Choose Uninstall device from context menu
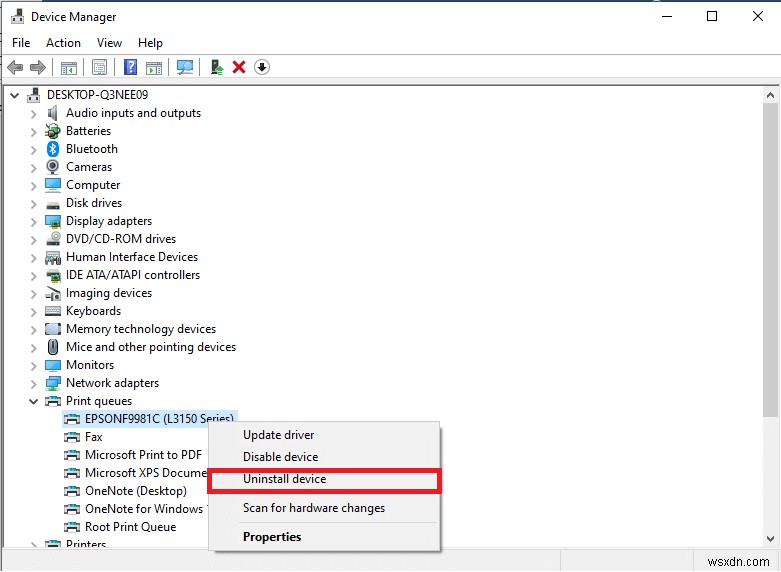Image resolution: width=781 pixels, height=572 pixels. (x=324, y=479)
